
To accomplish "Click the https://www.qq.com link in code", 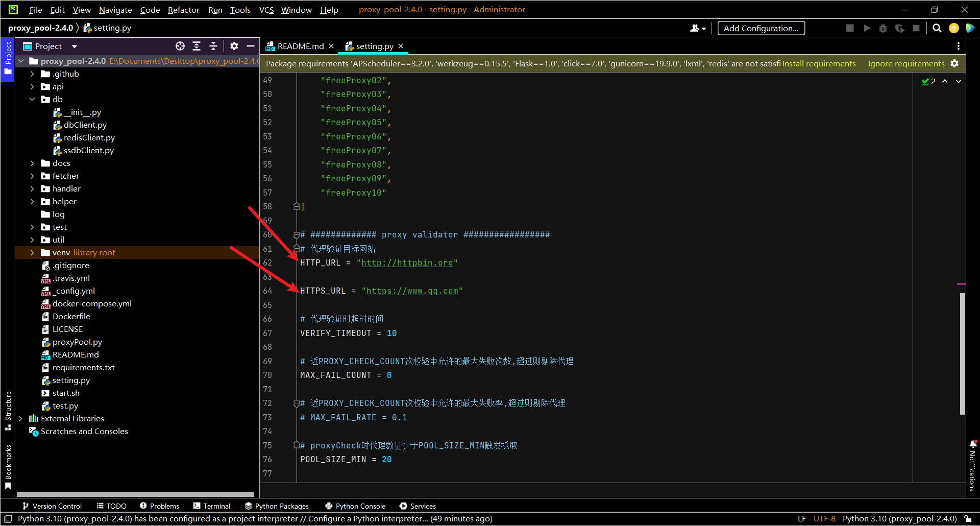I will pyautogui.click(x=412, y=291).
